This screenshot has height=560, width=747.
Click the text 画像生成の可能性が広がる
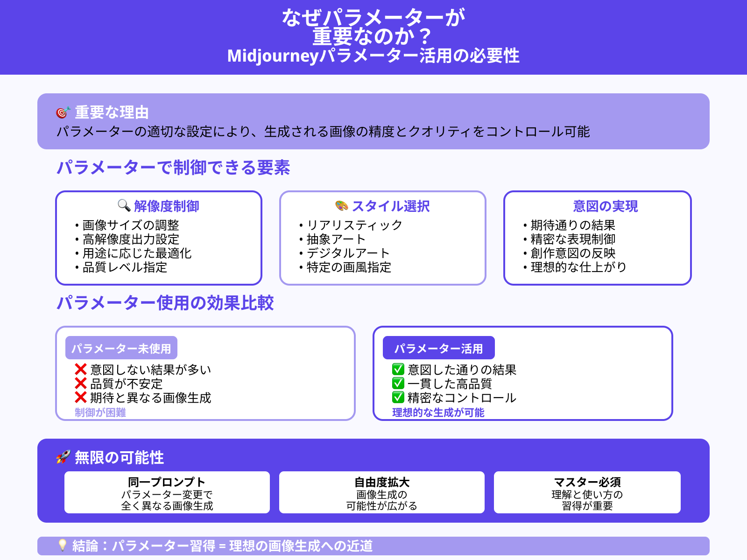point(382,500)
